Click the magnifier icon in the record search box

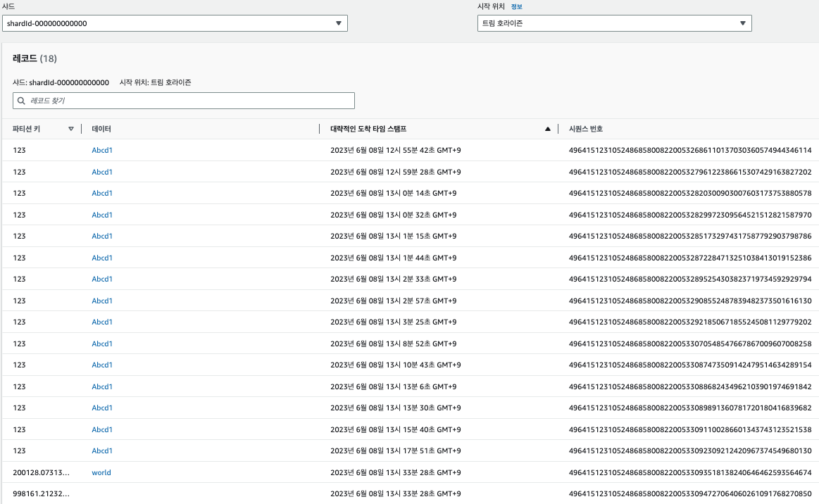pos(21,101)
